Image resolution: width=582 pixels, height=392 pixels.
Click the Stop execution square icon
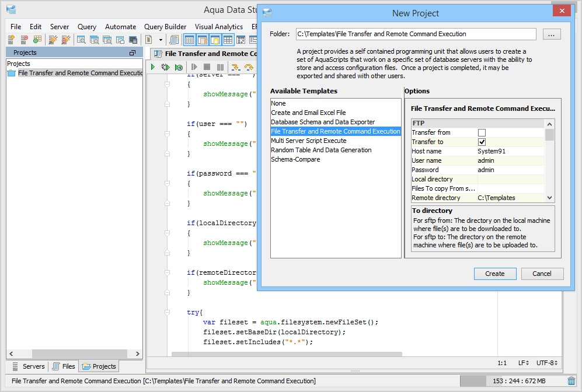(x=207, y=68)
